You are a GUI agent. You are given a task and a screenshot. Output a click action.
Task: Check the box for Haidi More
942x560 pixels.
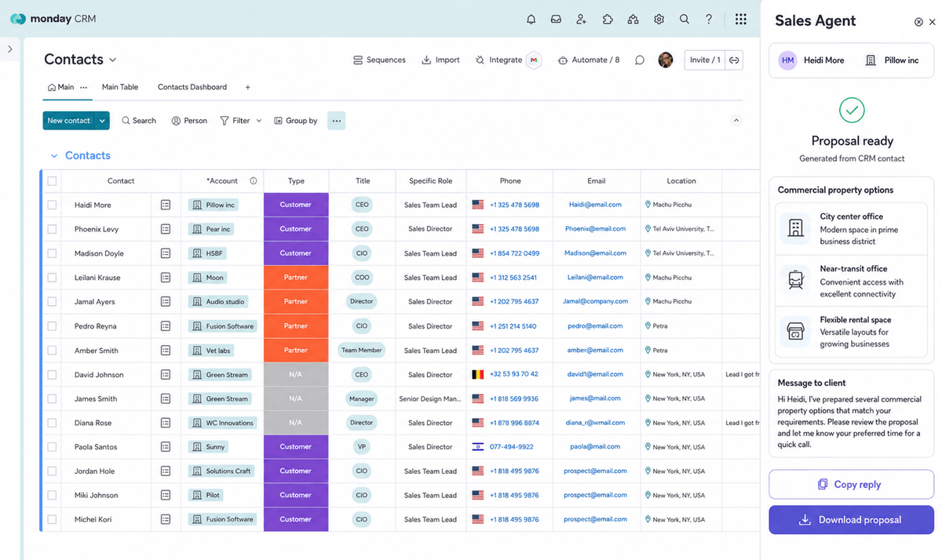coord(52,205)
